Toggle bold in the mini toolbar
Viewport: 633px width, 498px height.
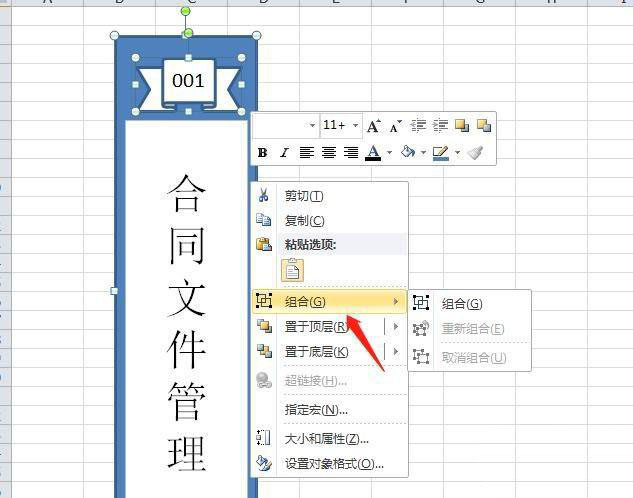[262, 153]
